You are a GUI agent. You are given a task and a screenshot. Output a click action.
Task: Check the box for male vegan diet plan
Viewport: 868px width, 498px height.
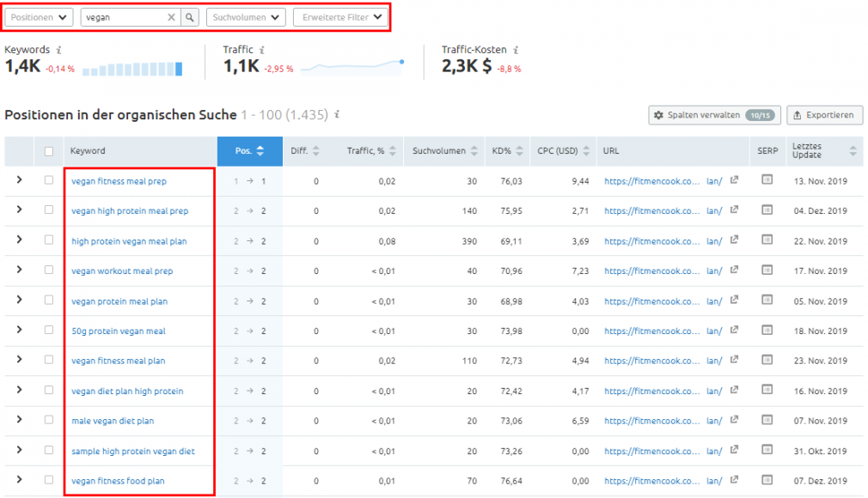click(x=49, y=420)
